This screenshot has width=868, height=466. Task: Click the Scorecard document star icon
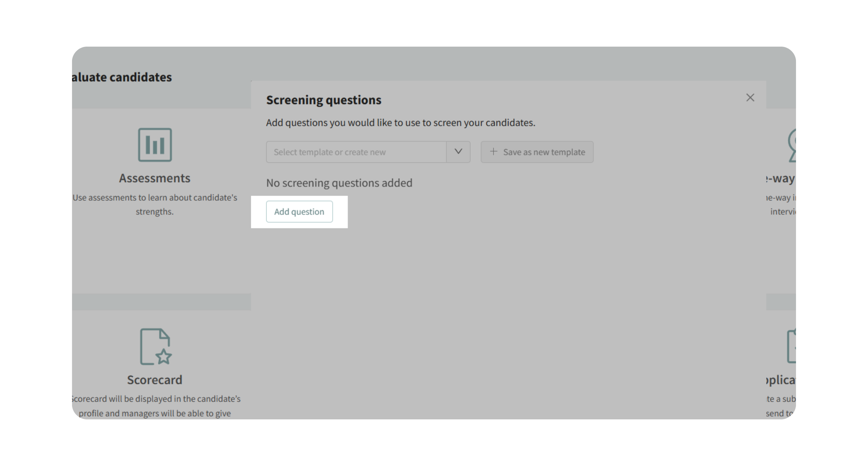click(x=155, y=347)
